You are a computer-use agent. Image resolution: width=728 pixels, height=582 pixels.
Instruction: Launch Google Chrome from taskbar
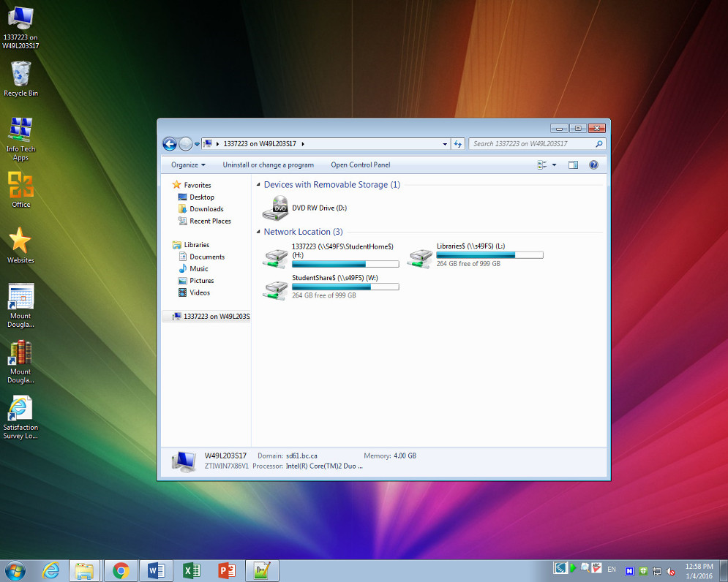pos(121,571)
